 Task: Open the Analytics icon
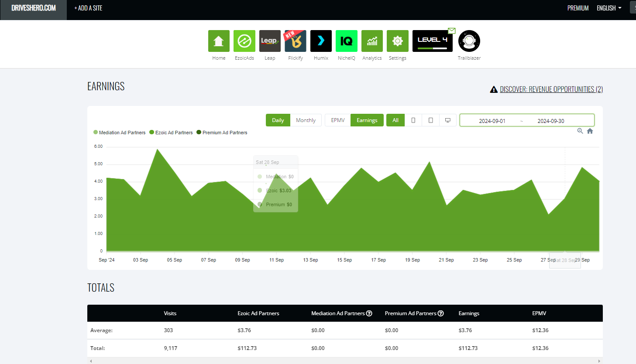372,41
